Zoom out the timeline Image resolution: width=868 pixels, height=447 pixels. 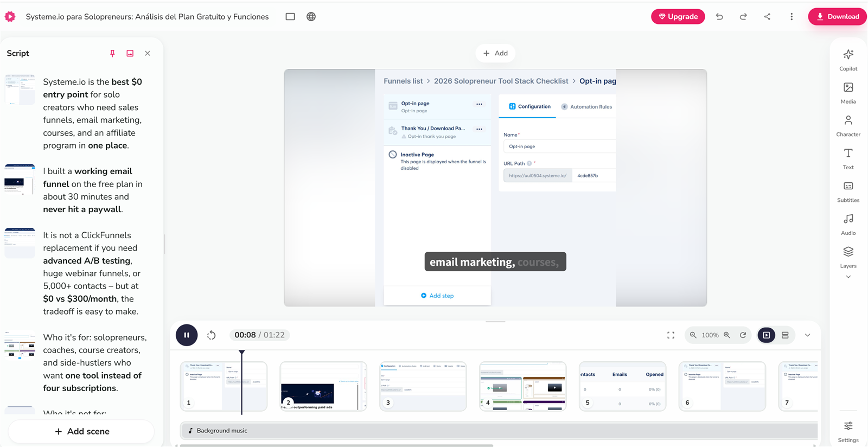coord(693,335)
